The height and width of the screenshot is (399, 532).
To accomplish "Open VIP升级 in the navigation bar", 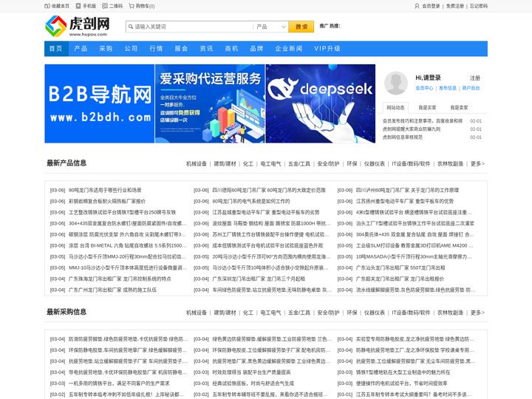I will [x=327, y=49].
